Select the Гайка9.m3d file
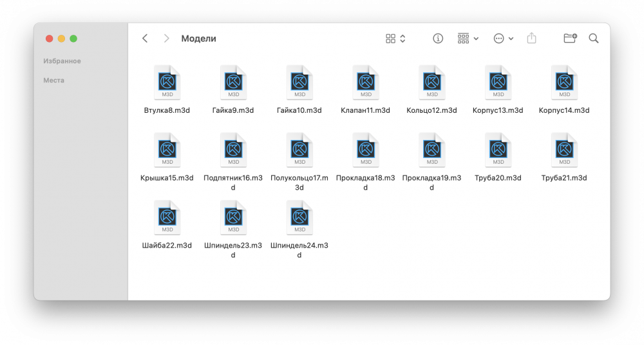 coord(233,83)
